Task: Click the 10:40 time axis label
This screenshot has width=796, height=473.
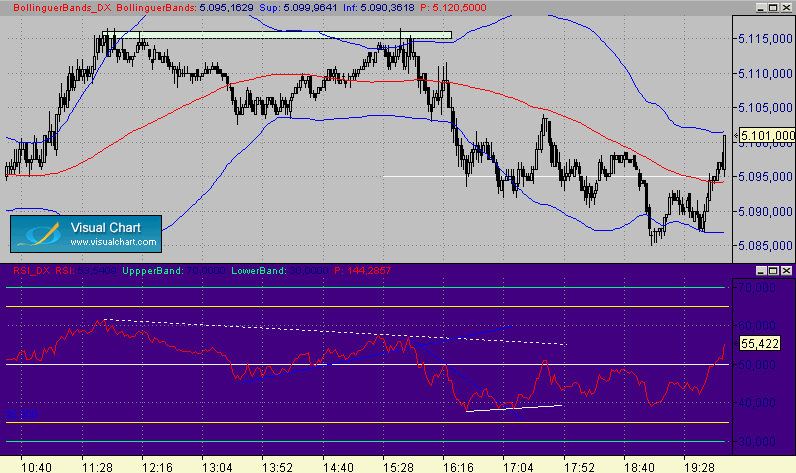Action: [36, 467]
